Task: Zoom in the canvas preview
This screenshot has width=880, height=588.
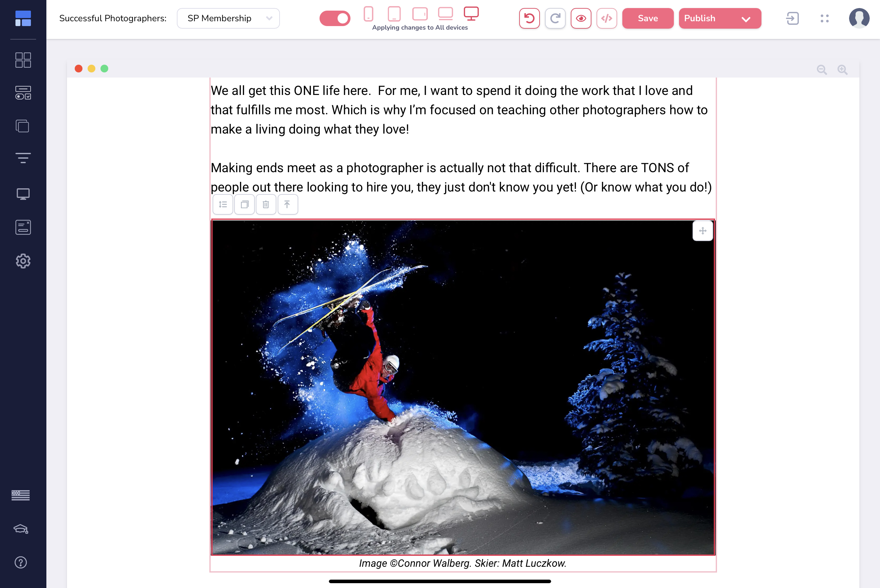Action: click(x=842, y=70)
